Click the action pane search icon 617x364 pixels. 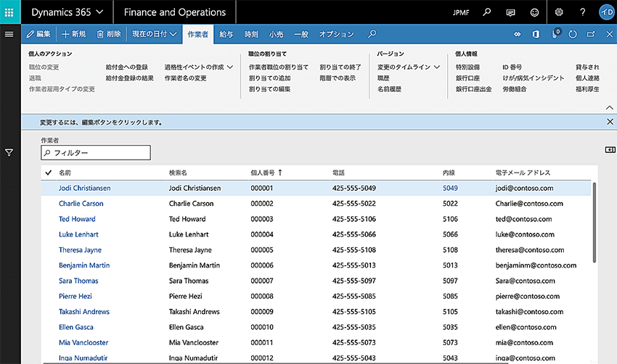pos(372,34)
